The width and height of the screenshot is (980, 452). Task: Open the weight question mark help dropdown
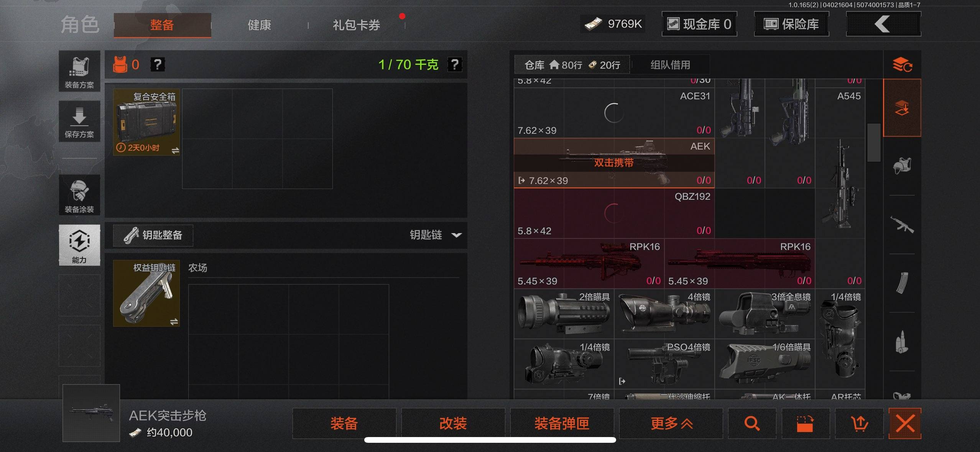(x=455, y=64)
